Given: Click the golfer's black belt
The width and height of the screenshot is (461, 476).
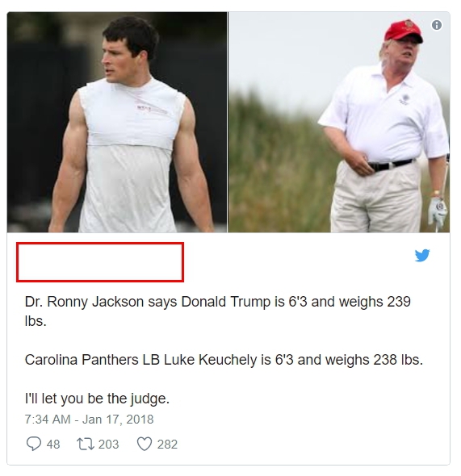Looking at the screenshot, I should (x=391, y=165).
